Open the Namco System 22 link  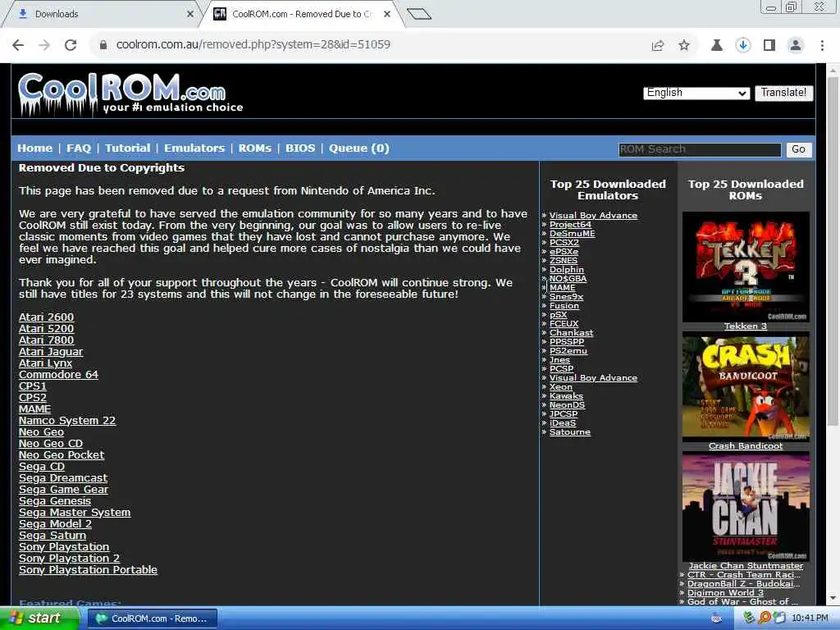[67, 421]
